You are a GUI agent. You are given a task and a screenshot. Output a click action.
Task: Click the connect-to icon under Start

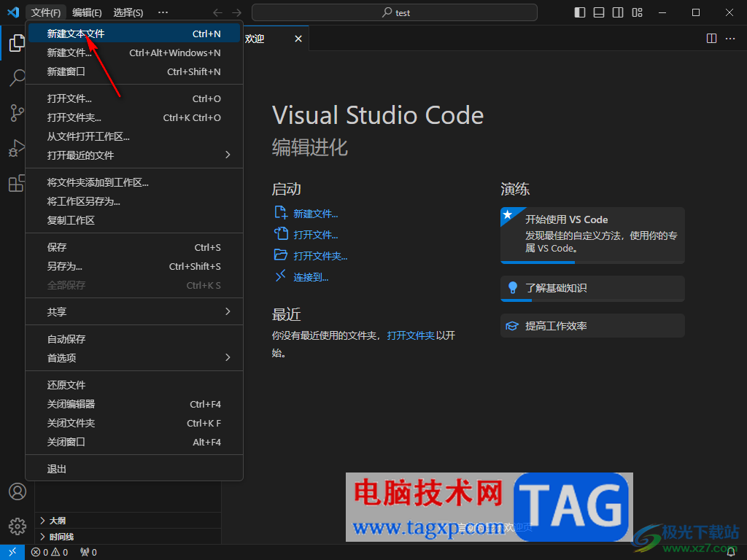tap(281, 276)
